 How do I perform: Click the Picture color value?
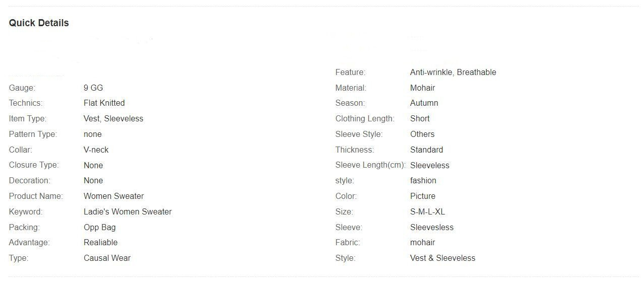pos(423,196)
